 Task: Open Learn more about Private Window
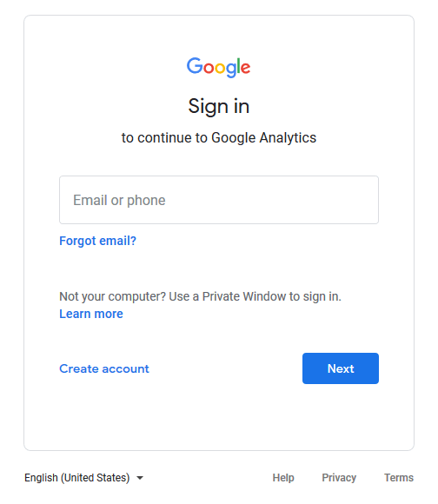(x=91, y=314)
